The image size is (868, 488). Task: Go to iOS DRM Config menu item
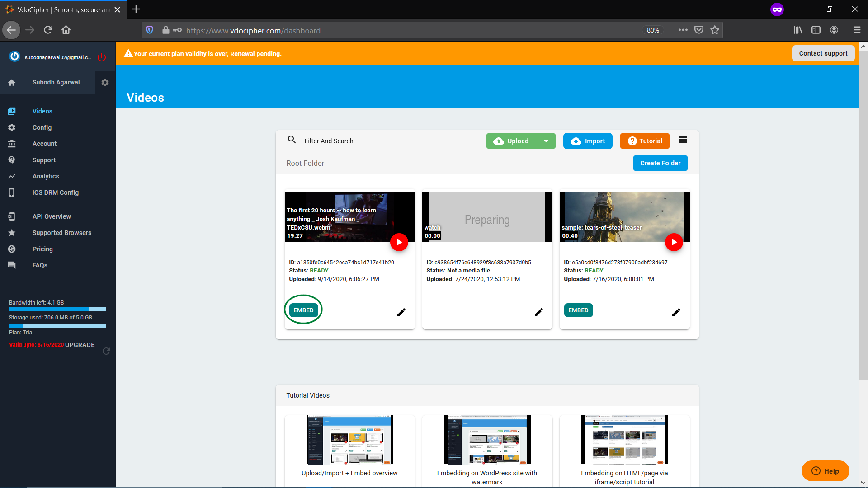click(x=56, y=192)
